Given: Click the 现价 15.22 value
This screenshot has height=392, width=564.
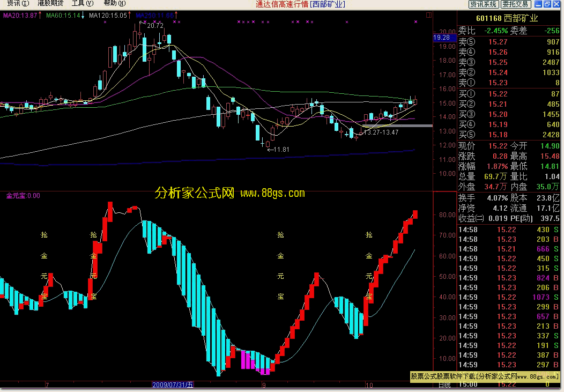Looking at the screenshot, I should tap(498, 146).
